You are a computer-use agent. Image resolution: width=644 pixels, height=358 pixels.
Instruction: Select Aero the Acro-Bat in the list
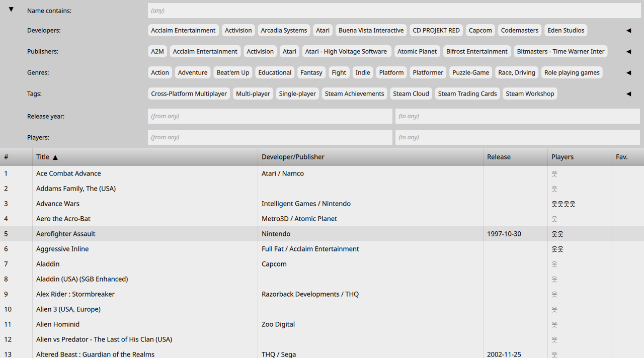click(x=322, y=219)
